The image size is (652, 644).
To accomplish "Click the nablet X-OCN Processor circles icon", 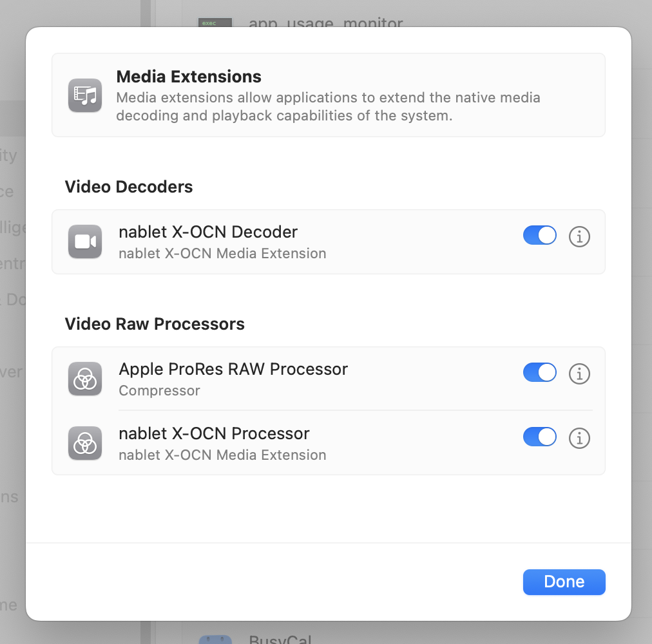I will (85, 443).
